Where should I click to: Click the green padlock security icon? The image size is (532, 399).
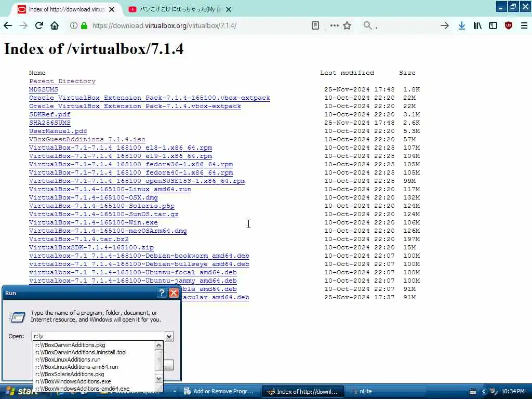pyautogui.click(x=84, y=25)
